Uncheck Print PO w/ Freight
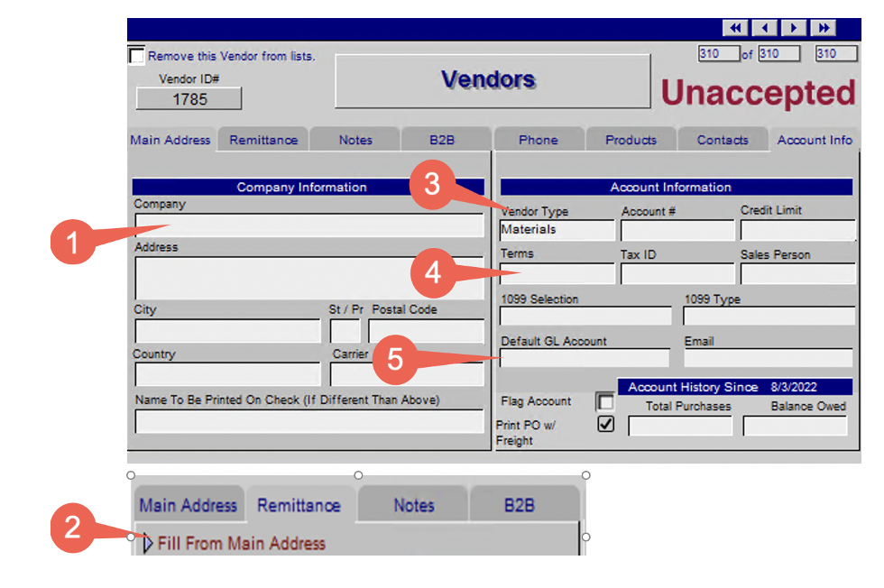 pos(606,424)
